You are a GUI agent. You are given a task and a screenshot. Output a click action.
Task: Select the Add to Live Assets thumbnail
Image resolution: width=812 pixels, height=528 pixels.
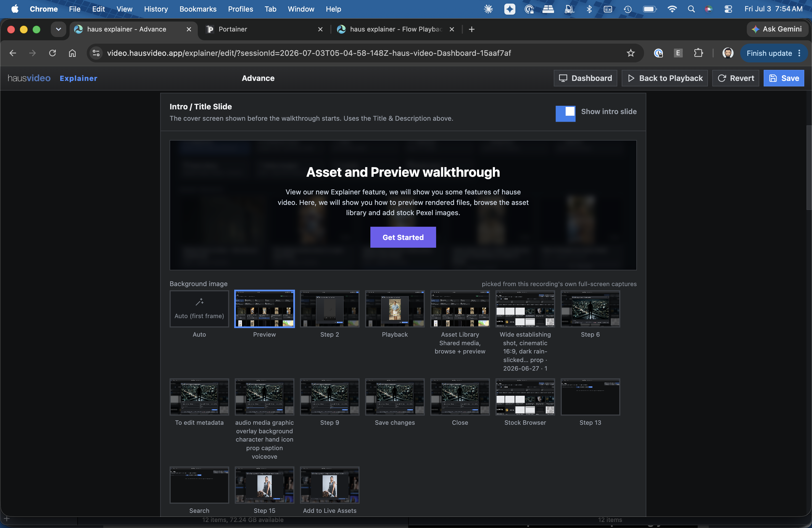pyautogui.click(x=329, y=485)
